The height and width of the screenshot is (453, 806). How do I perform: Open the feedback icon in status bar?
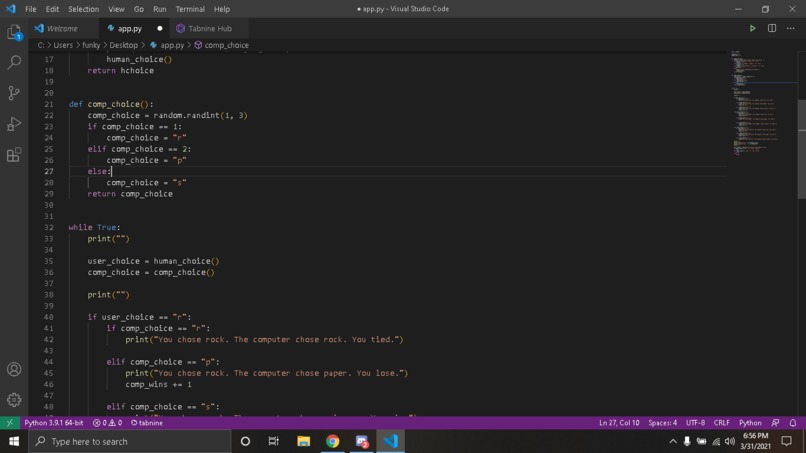[x=775, y=423]
